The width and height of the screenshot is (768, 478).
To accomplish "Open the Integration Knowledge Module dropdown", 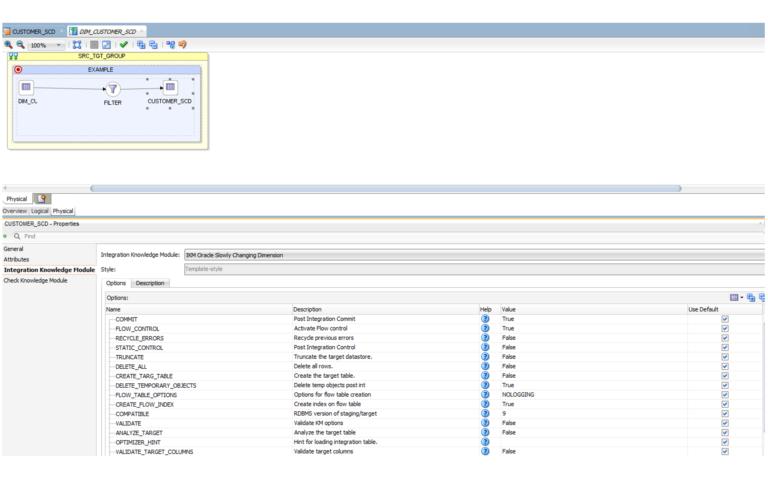I will [x=470, y=255].
